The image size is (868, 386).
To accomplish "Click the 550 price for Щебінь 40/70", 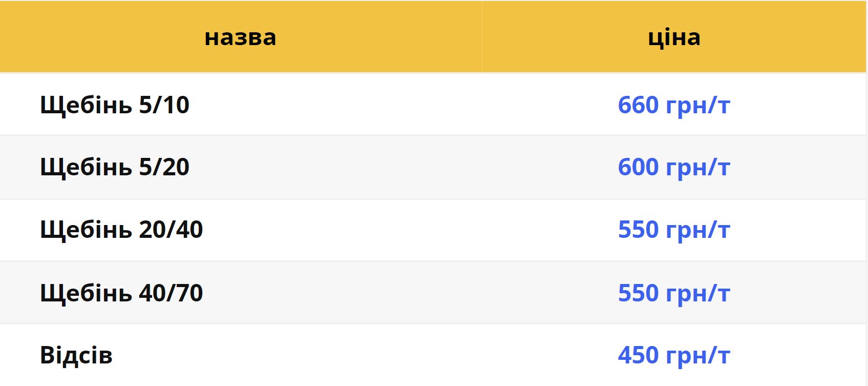I will click(x=638, y=293).
